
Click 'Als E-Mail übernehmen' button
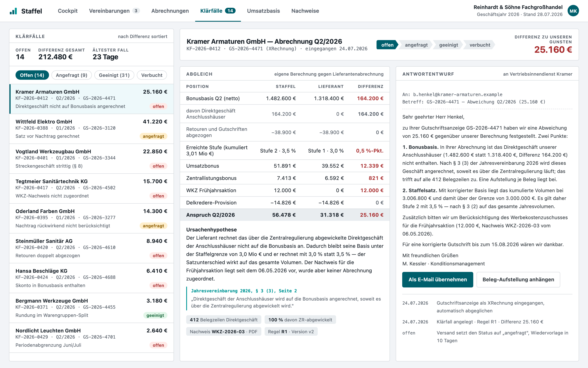438,280
